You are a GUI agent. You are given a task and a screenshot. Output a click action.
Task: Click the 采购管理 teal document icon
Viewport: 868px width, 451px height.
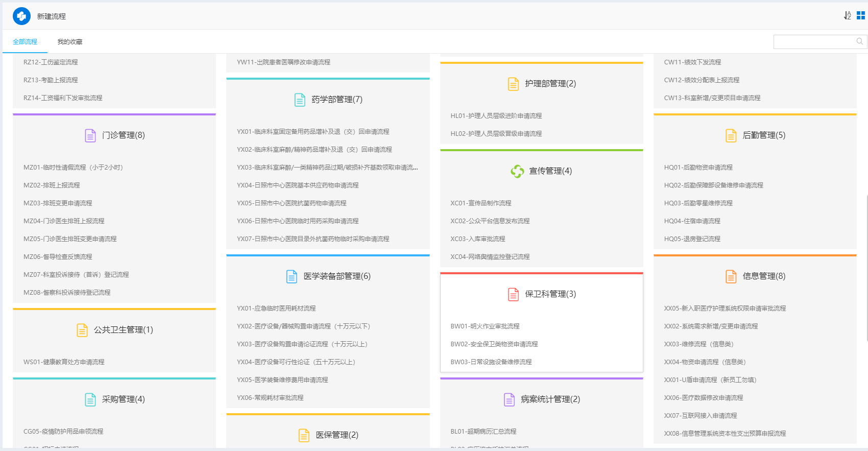[x=90, y=399]
